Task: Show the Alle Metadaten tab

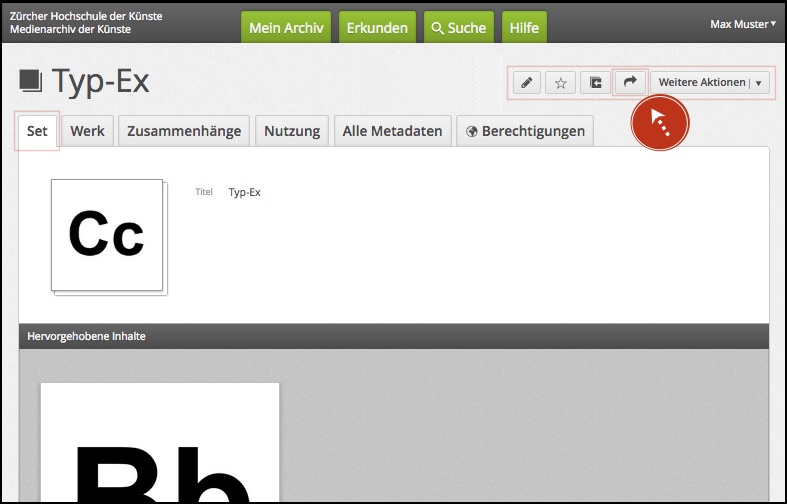Action: (x=392, y=131)
